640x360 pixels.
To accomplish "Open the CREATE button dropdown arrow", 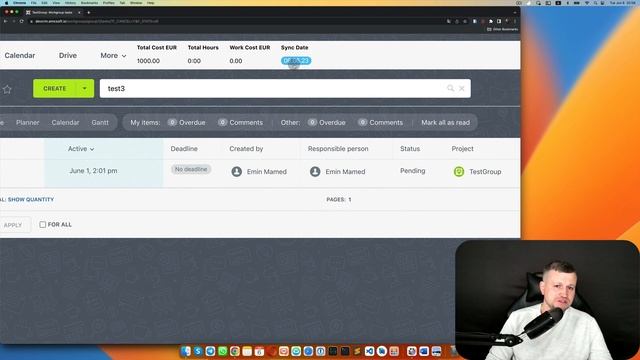I will pyautogui.click(x=84, y=89).
